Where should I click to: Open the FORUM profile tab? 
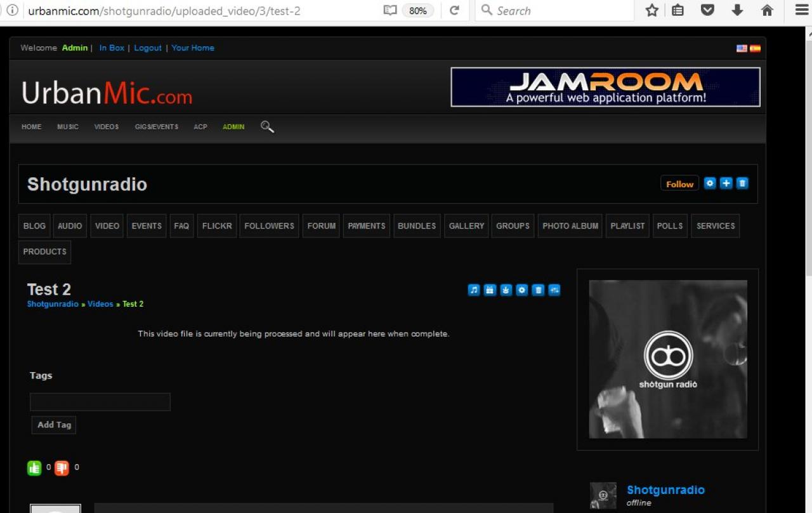322,226
